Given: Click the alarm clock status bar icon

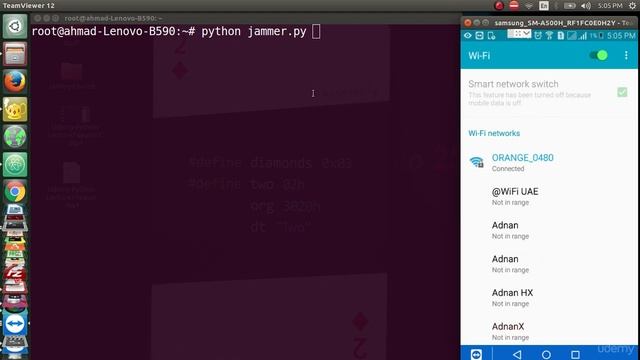Looking at the screenshot, I should [x=538, y=36].
